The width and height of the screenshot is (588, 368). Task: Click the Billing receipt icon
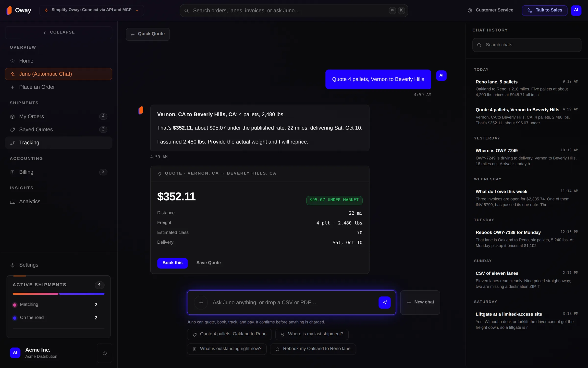(x=12, y=172)
